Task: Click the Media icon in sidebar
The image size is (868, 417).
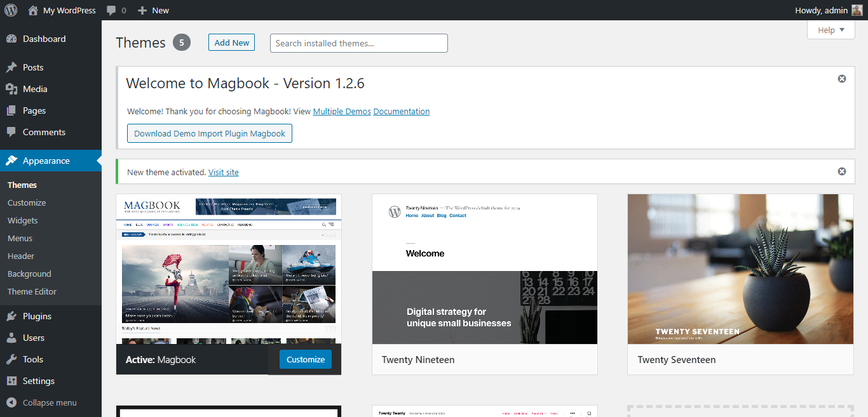Action: point(11,89)
